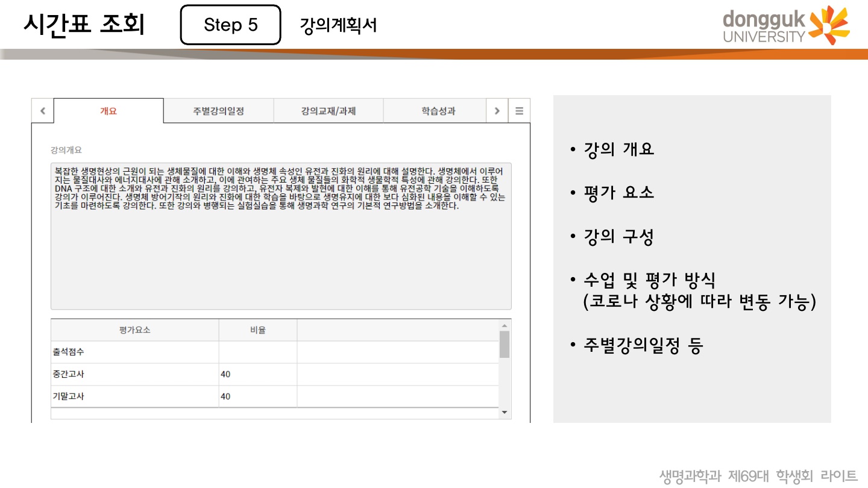Click the left tab scroll arrow
Screen dimensions: 868x488
42,111
